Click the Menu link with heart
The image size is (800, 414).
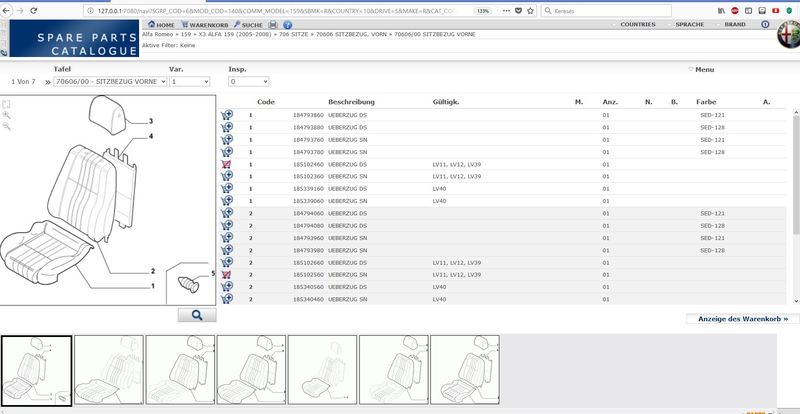[701, 70]
